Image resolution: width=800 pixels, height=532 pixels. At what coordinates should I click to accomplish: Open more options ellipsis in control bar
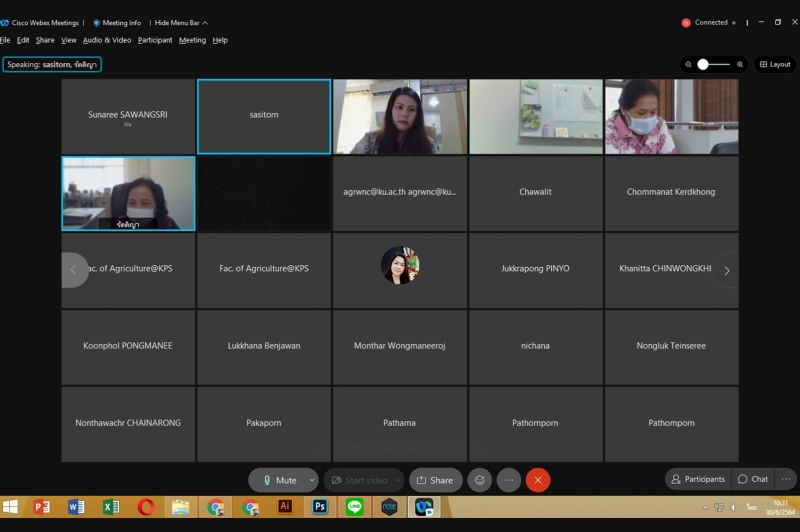pos(509,480)
